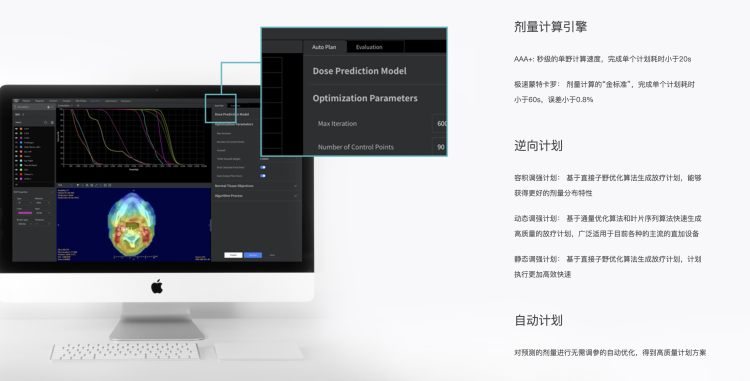Click the Max Iteration input field
Viewport: 750px width, 381px height.
[x=439, y=123]
